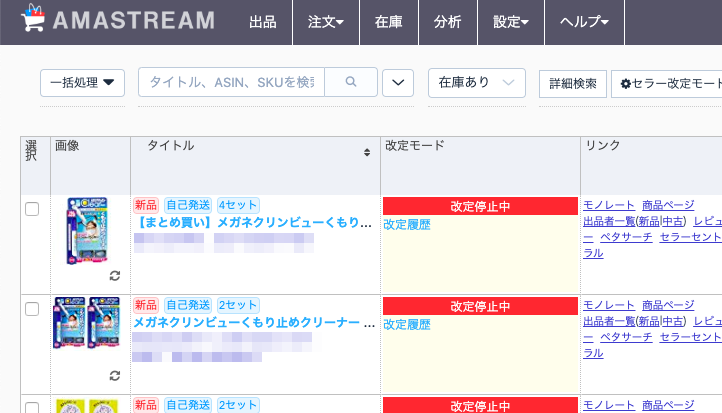The height and width of the screenshot is (413, 722).
Task: Open the 一括処理 dropdown
Action: coord(82,83)
